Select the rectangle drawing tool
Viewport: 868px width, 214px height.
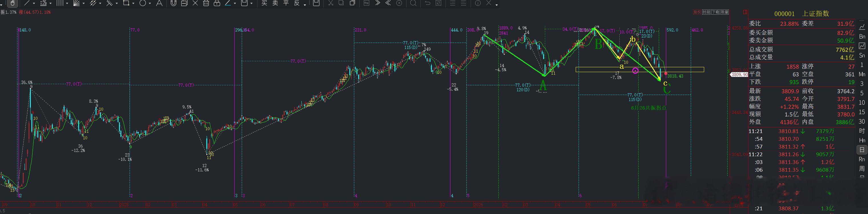(126, 3)
